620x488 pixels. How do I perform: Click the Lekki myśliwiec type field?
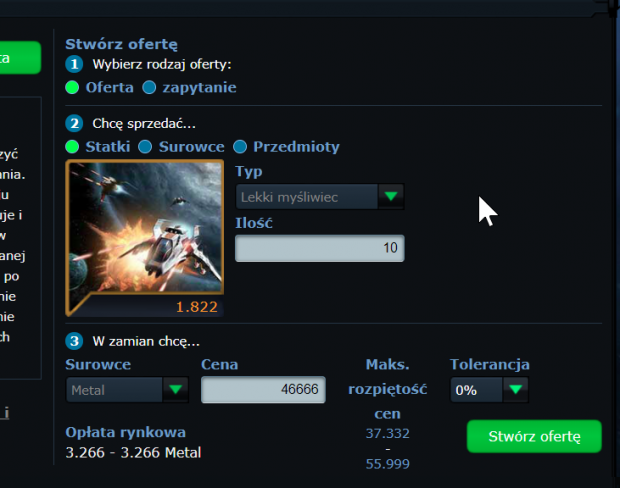click(x=307, y=197)
